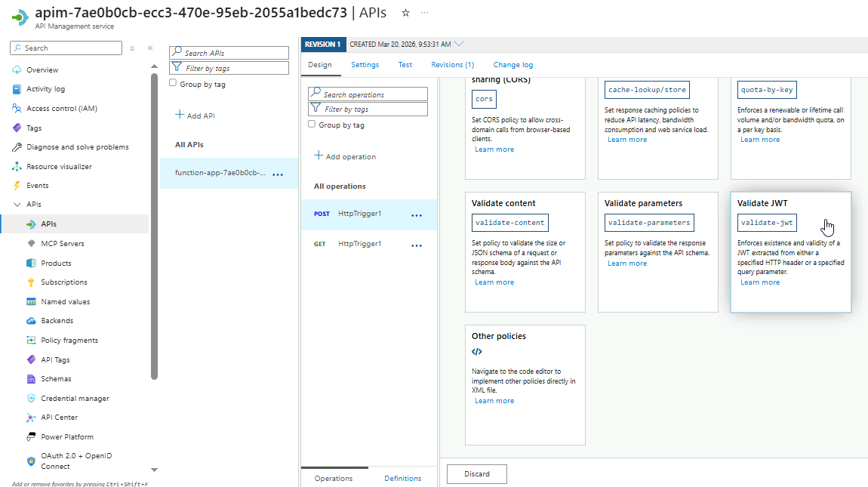Open the Definitions tab at the bottom
Image resolution: width=868 pixels, height=487 pixels.
click(x=402, y=478)
